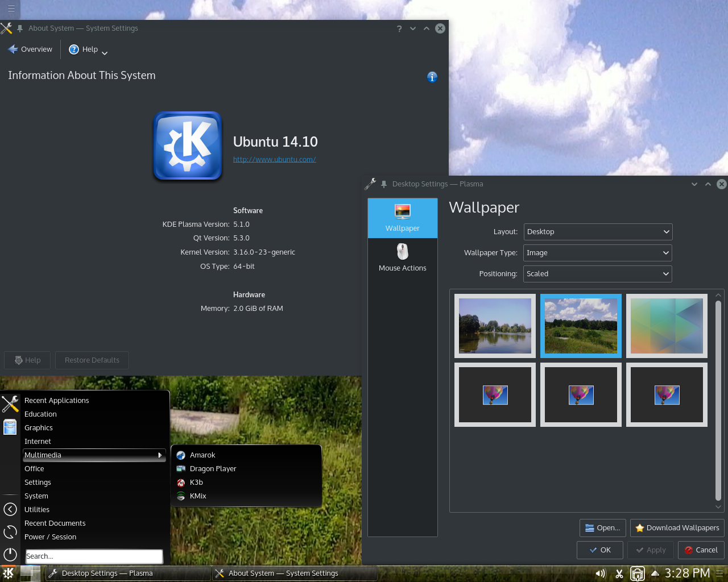Click the panel toolbox hamburger at the panel end
This screenshot has height=582, width=728.
click(x=719, y=573)
